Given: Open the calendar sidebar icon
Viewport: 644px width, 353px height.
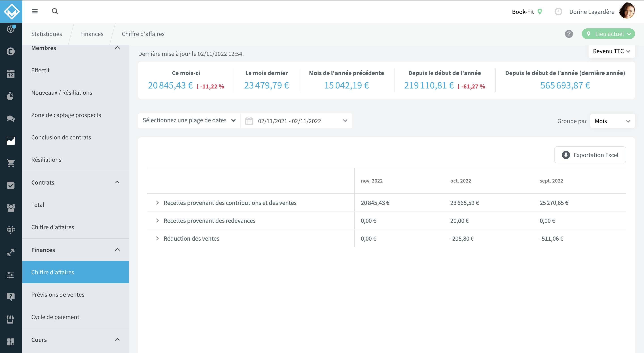Looking at the screenshot, I should (11, 74).
